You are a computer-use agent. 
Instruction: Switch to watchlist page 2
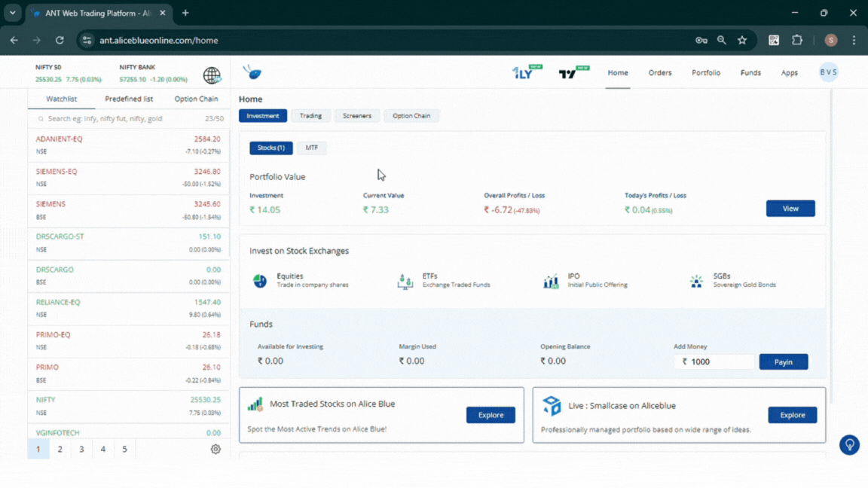tap(60, 450)
